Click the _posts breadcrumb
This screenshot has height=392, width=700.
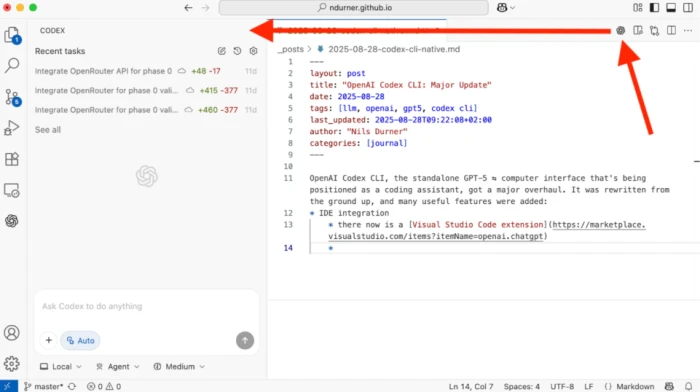[x=291, y=49]
